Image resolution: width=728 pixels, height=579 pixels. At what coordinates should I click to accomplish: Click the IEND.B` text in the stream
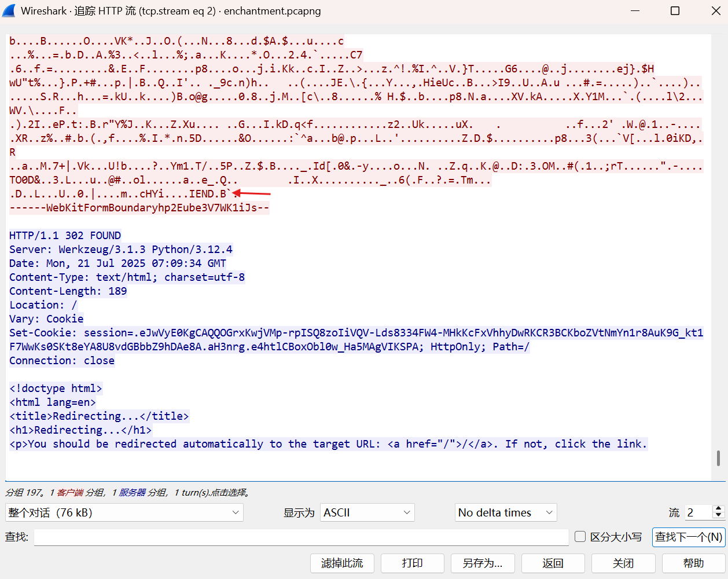pyautogui.click(x=210, y=194)
